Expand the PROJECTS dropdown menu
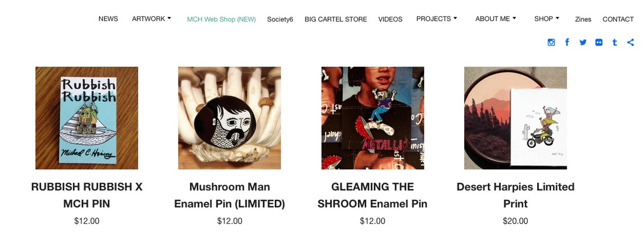The height and width of the screenshot is (248, 644). [436, 19]
